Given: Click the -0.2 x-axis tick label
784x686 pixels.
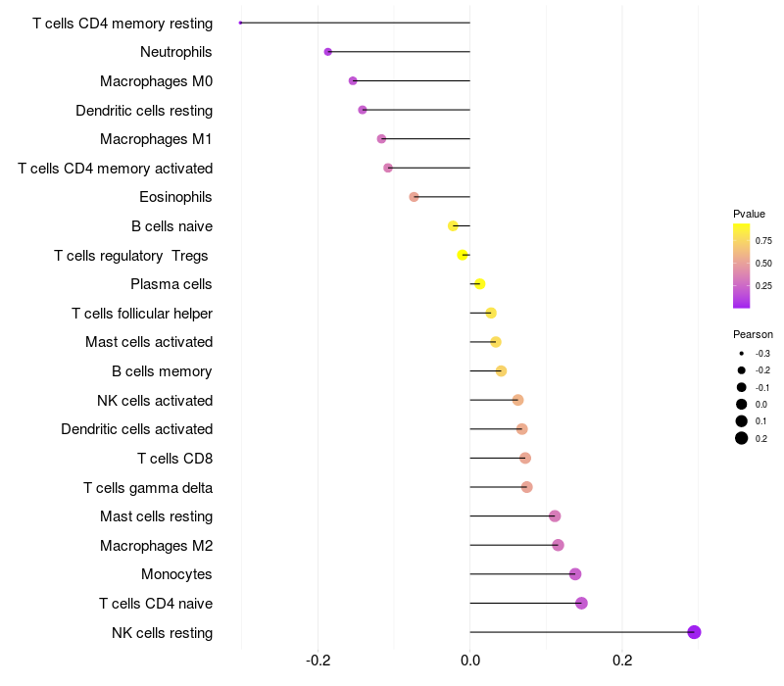Looking at the screenshot, I should tap(318, 661).
